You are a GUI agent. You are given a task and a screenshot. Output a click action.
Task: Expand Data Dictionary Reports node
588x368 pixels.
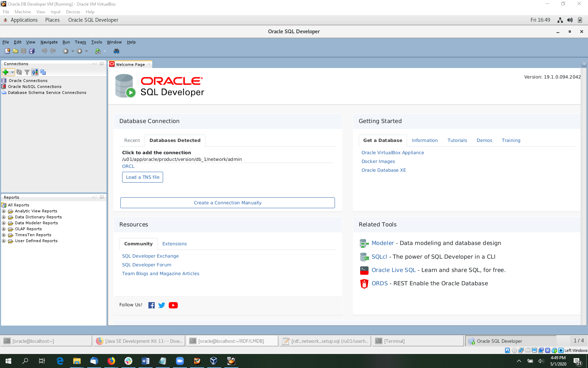tap(4, 217)
